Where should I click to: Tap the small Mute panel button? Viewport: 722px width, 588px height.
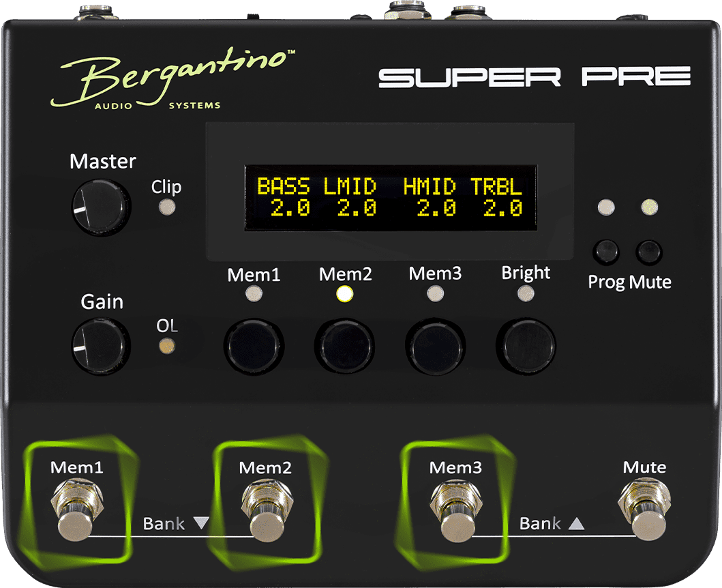(x=649, y=252)
